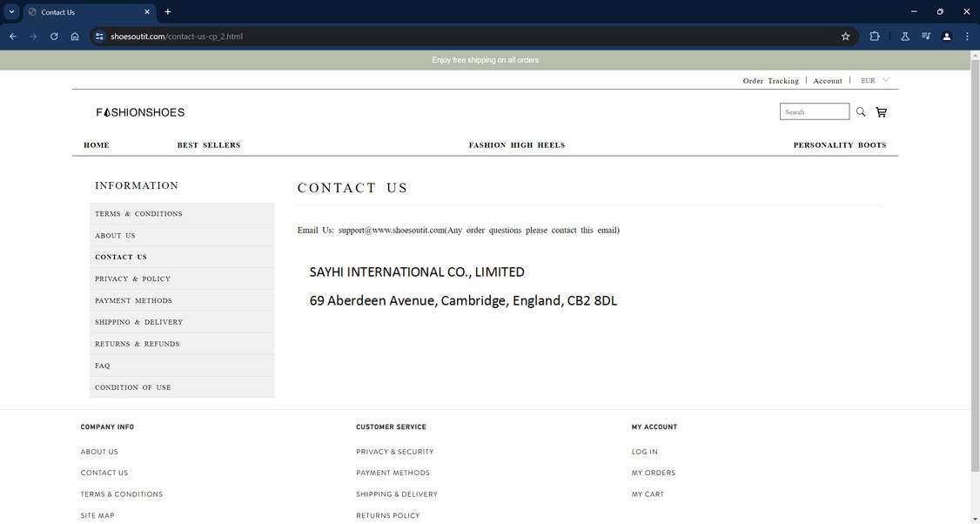980x524 pixels.
Task: Open the Account link in header
Action: coord(828,81)
